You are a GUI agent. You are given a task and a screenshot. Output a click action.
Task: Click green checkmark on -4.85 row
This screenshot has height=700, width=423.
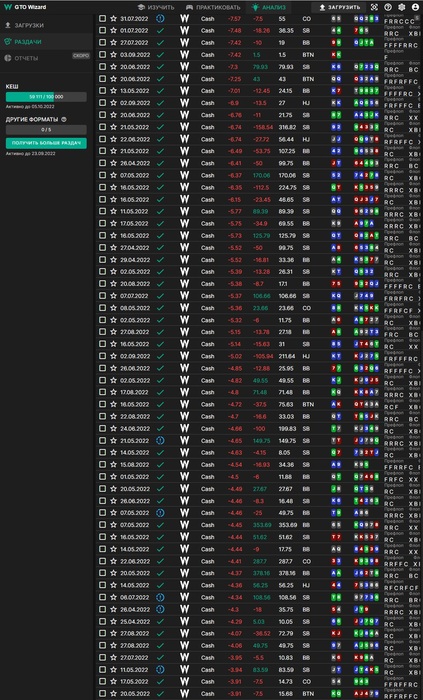tap(160, 368)
